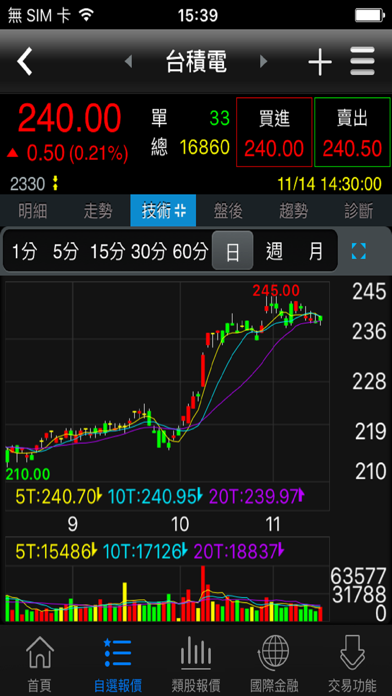Switch to 明細 tab

[33, 211]
